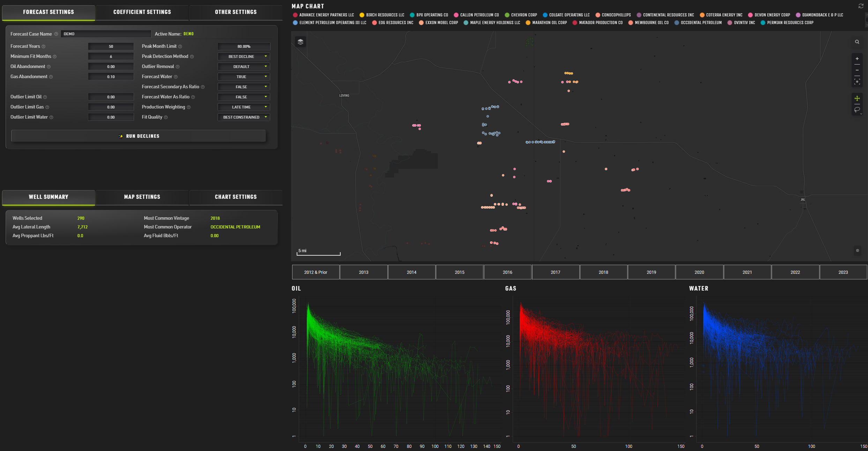Zoom in on the map
The width and height of the screenshot is (868, 451).
pos(857,59)
